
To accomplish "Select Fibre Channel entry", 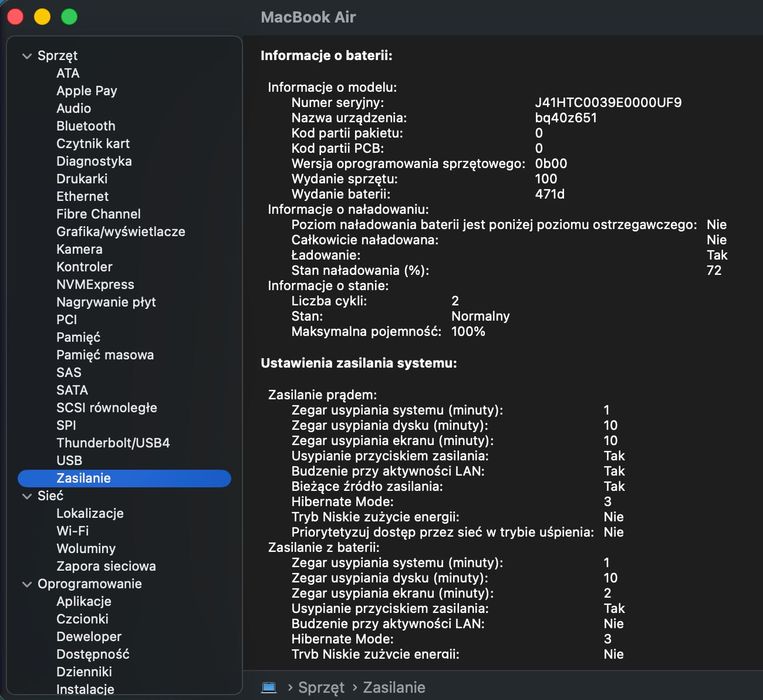I will tap(98, 214).
